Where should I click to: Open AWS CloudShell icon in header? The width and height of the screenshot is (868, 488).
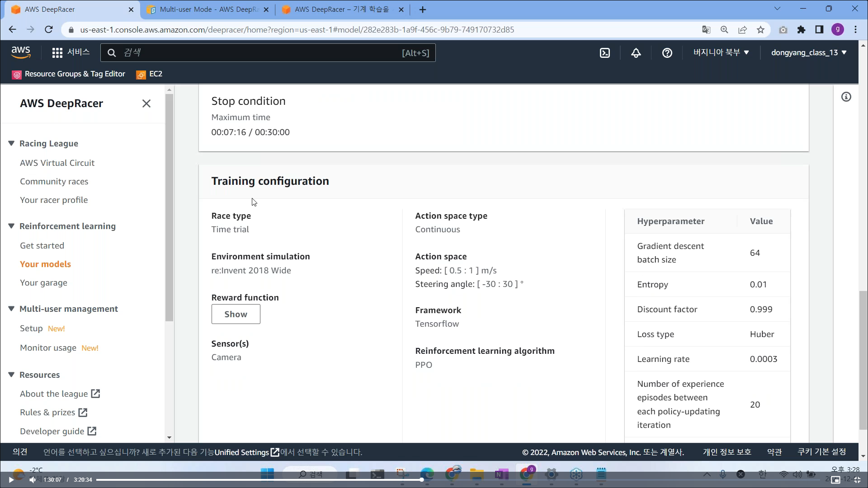605,53
